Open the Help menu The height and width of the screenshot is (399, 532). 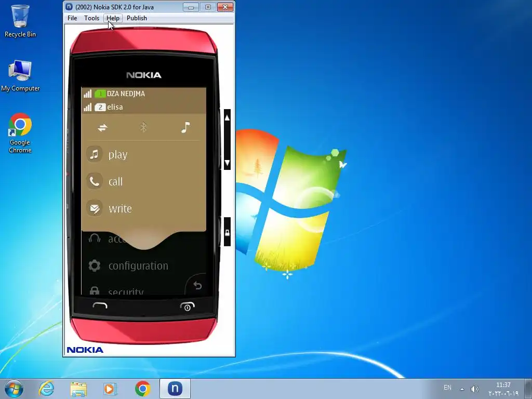point(113,18)
